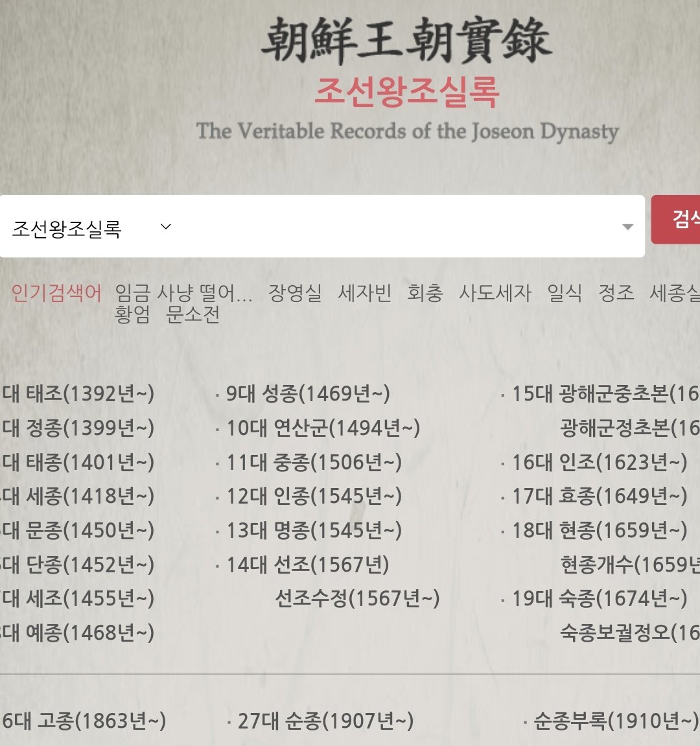
Task: Open 15대 광해군중초본 records
Action: coord(605,393)
